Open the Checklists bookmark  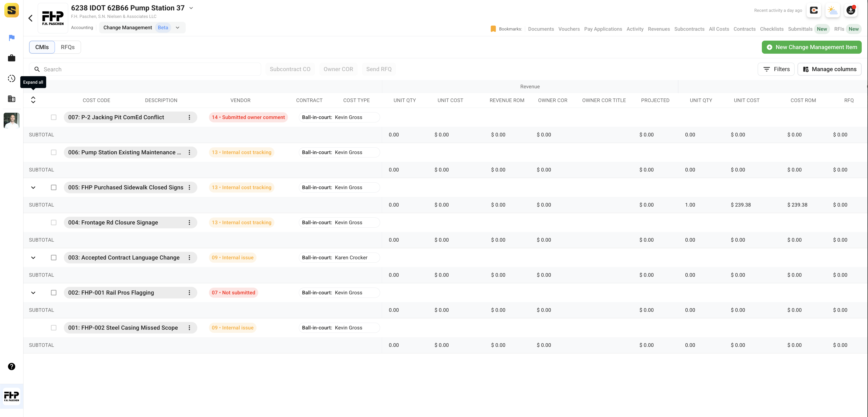click(772, 29)
